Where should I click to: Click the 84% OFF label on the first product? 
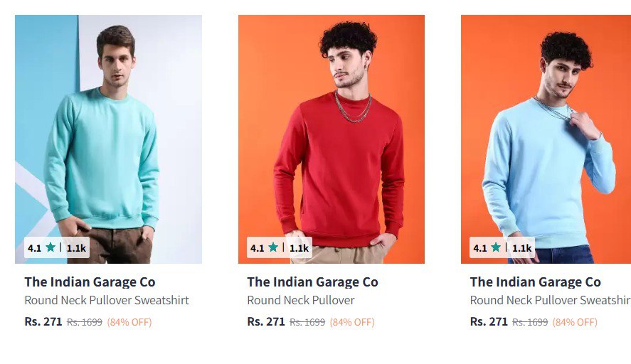[129, 322]
